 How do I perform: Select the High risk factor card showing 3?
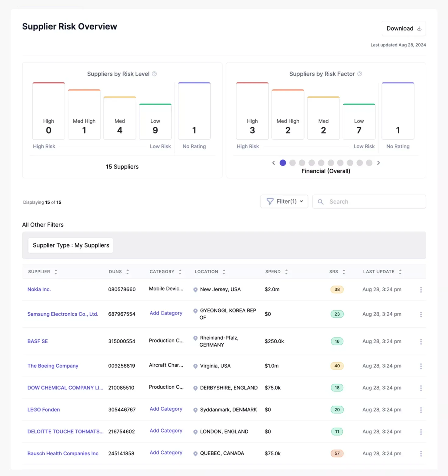tap(252, 111)
